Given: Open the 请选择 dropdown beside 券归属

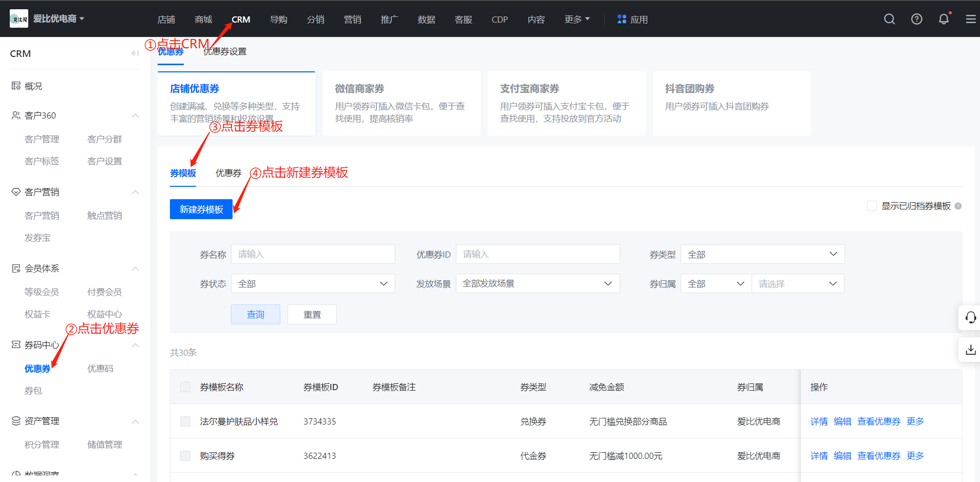Looking at the screenshot, I should 798,283.
